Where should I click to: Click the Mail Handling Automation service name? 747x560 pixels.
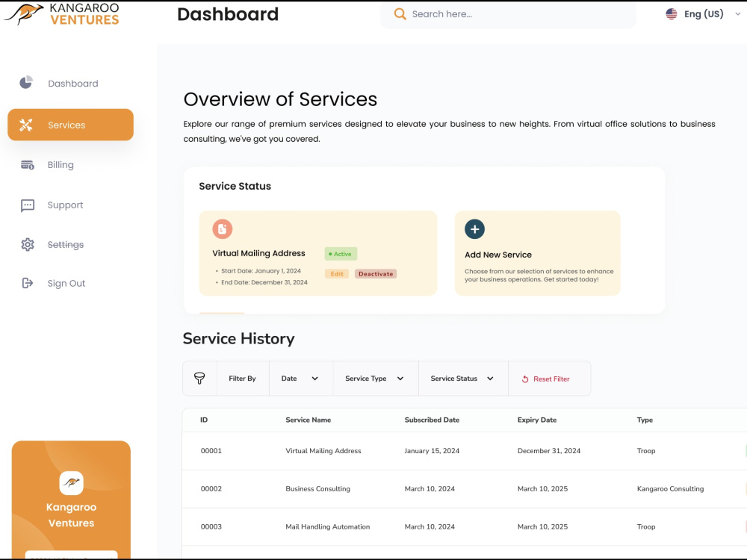(x=327, y=527)
